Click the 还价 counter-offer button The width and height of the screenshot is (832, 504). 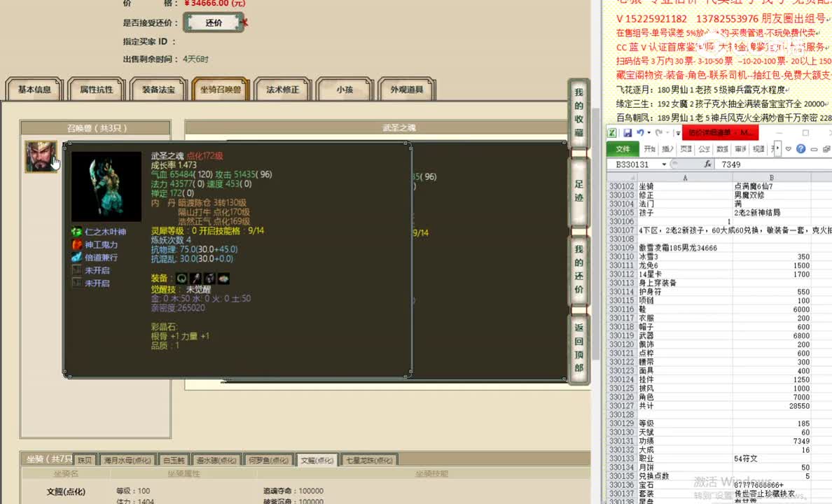(214, 22)
